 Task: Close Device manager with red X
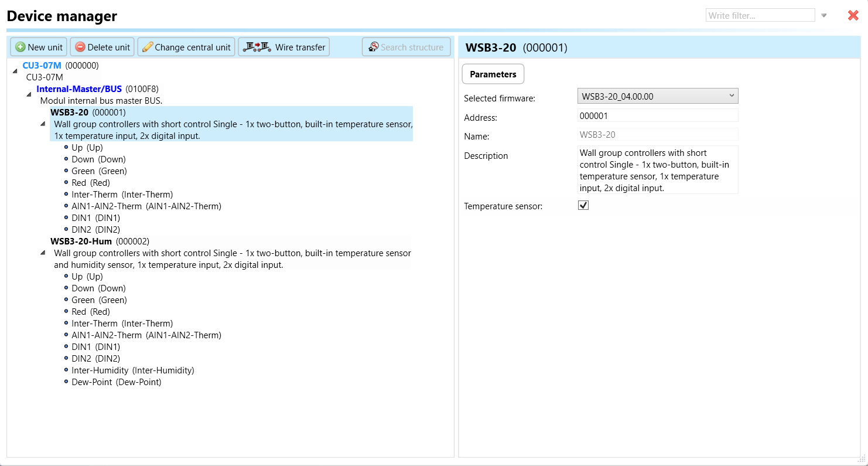click(853, 16)
